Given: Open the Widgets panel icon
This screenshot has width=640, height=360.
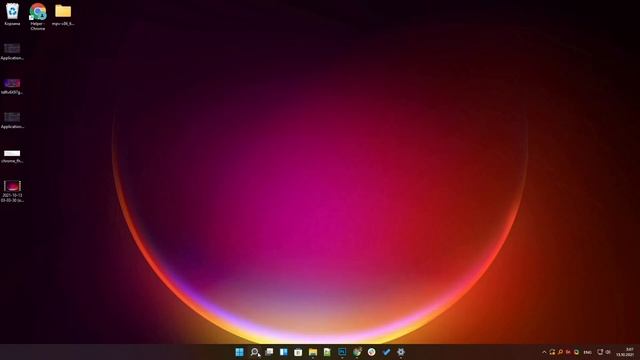Looking at the screenshot, I should (284, 352).
